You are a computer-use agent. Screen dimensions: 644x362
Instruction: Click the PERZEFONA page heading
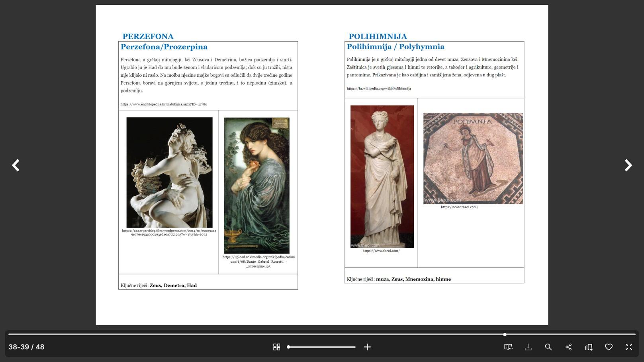(x=148, y=37)
